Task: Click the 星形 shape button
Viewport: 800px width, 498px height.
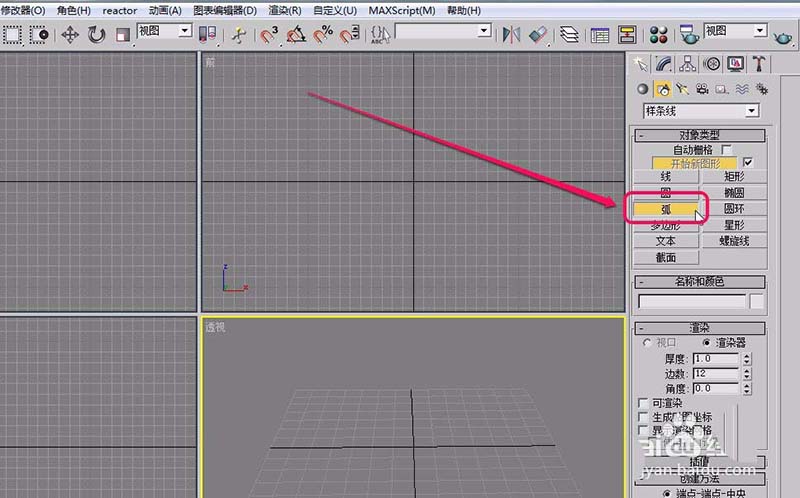Action: pyautogui.click(x=734, y=225)
